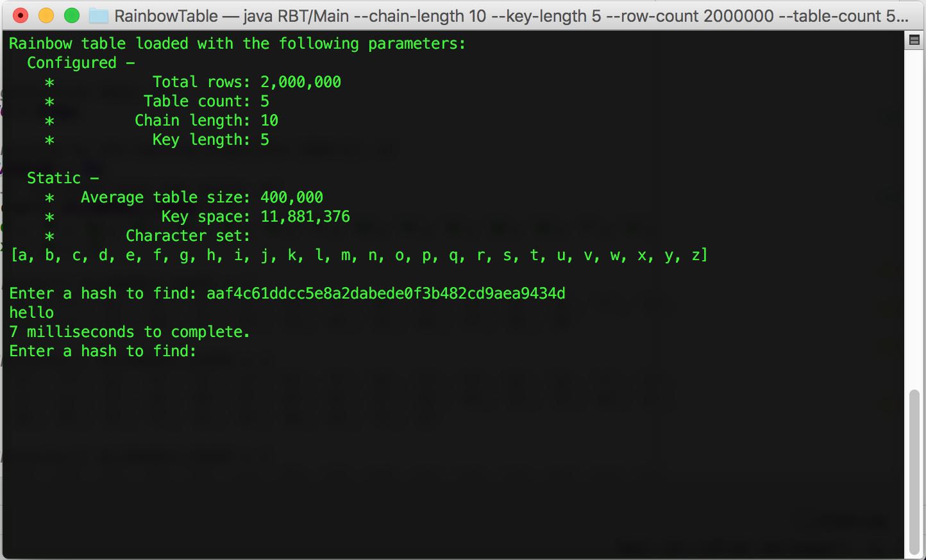Click the empty scrollbar track above the thumb
The image size is (926, 560).
(x=914, y=218)
